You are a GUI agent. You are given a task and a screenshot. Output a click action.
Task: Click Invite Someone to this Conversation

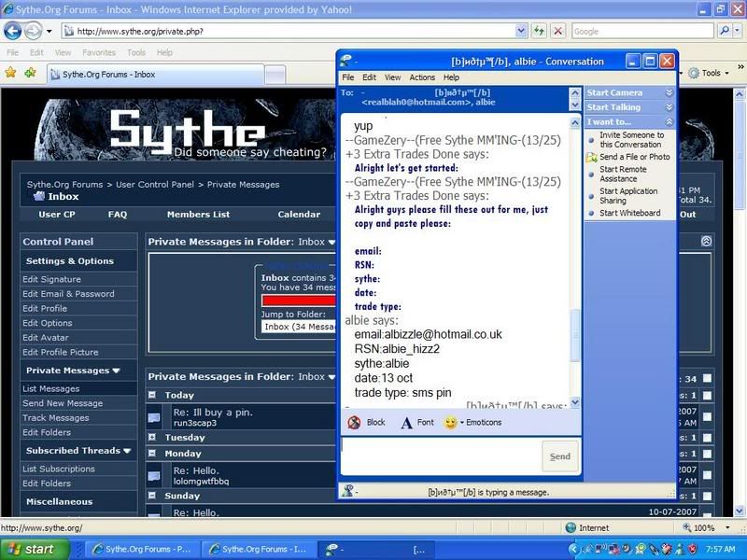(631, 140)
